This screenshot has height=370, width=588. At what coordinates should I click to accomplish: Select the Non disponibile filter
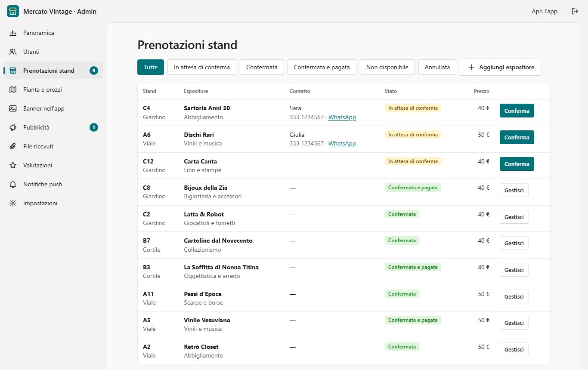tap(387, 67)
